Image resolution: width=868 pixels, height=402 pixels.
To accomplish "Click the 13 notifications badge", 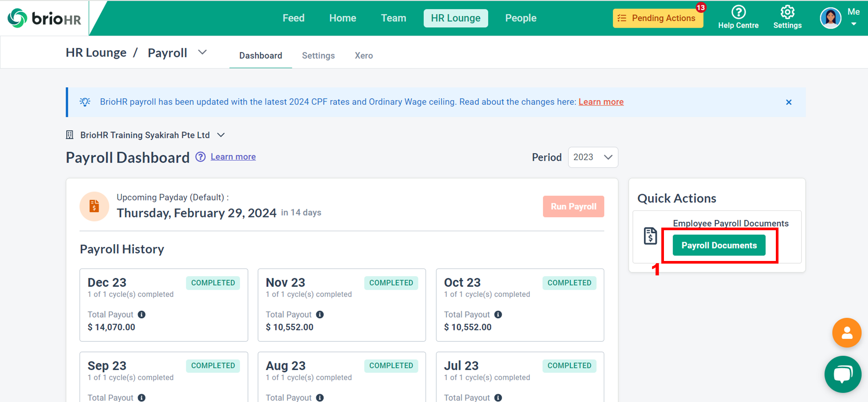I will 700,7.
